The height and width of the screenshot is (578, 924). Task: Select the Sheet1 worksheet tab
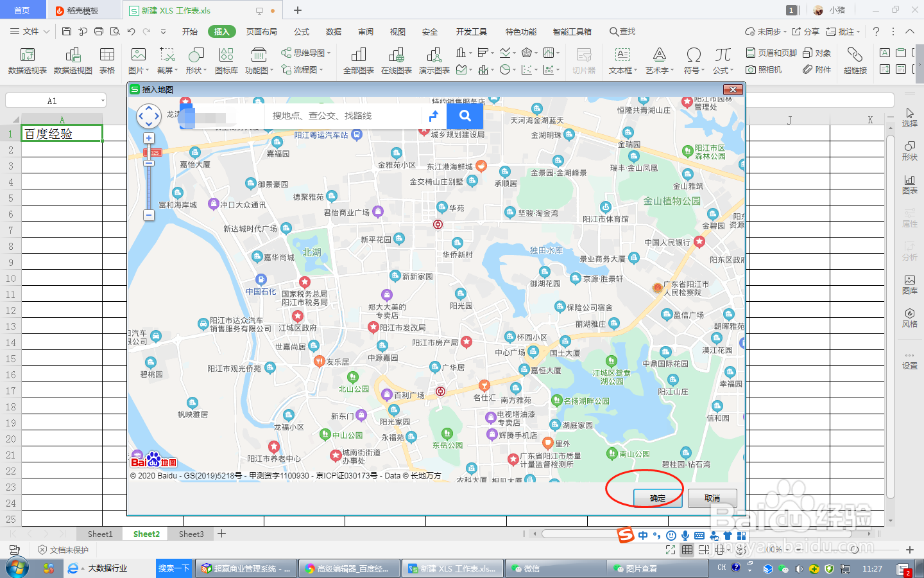click(100, 534)
